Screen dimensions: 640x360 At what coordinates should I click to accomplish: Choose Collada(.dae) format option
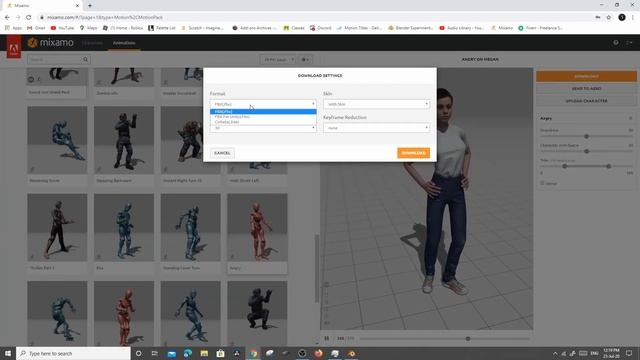coord(263,122)
